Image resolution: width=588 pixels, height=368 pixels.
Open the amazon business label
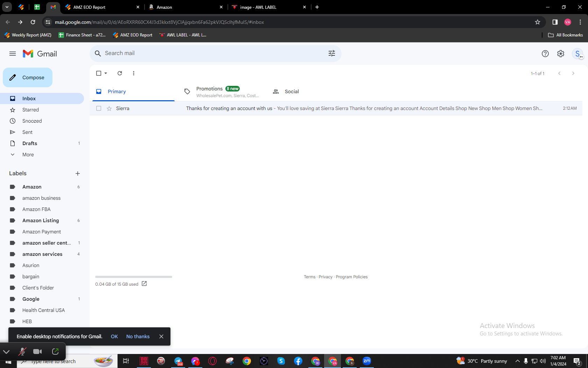[x=42, y=198]
